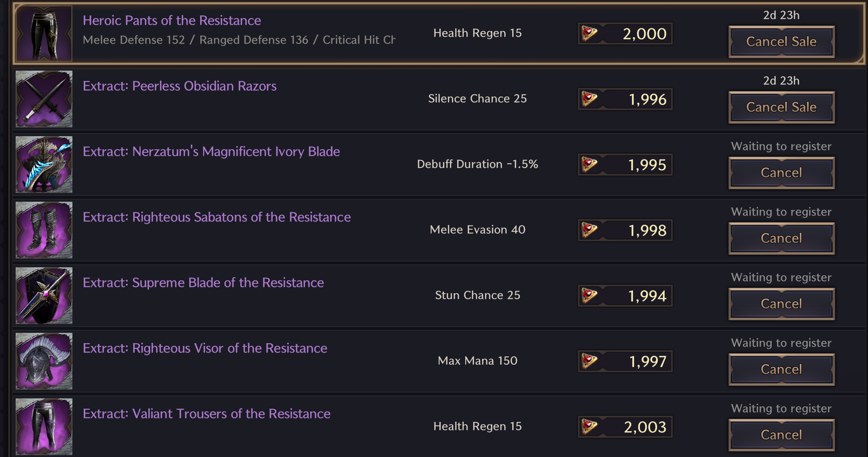
Task: Select the Righteous Visor helmet icon
Action: (x=44, y=361)
